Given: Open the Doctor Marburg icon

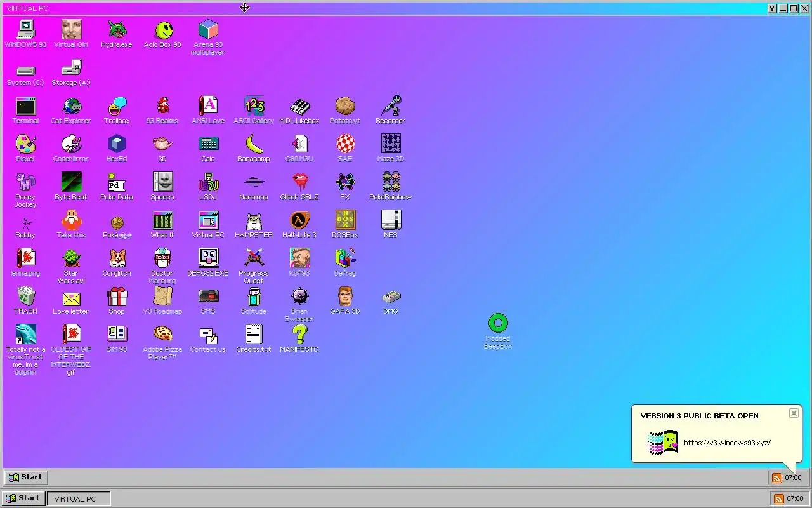Looking at the screenshot, I should pyautogui.click(x=162, y=266).
